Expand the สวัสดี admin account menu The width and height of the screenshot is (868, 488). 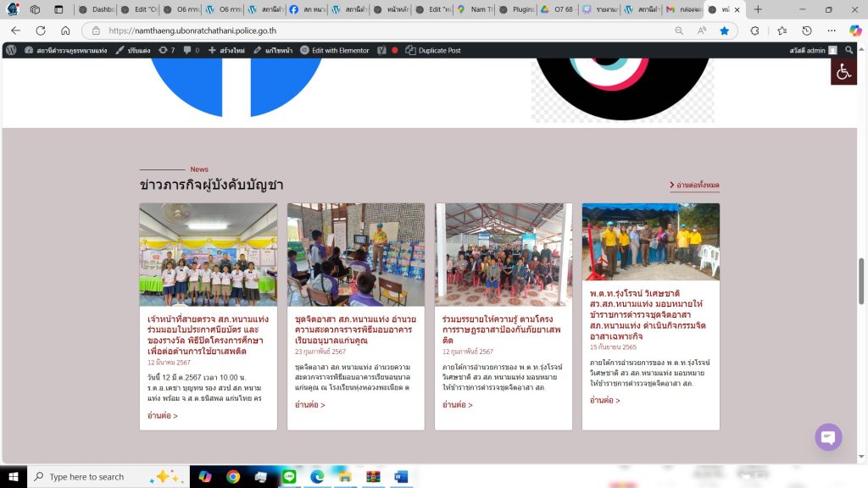pos(809,51)
